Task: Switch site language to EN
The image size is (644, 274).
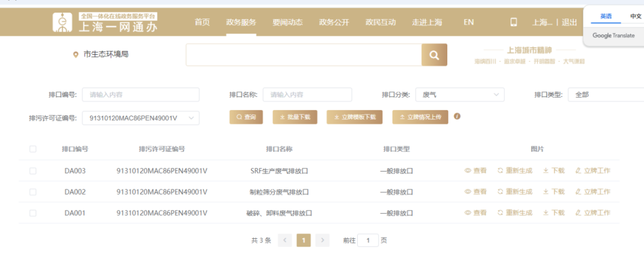Action: 469,22
